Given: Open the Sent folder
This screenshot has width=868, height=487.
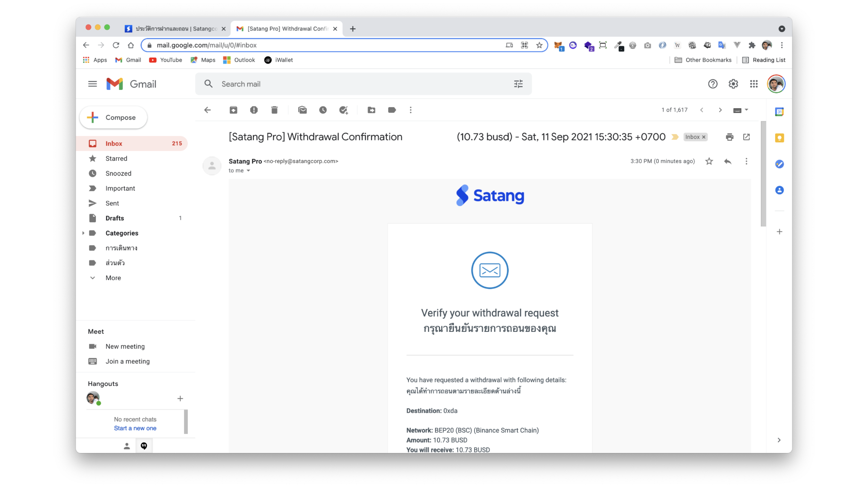Looking at the screenshot, I should tap(131, 203).
